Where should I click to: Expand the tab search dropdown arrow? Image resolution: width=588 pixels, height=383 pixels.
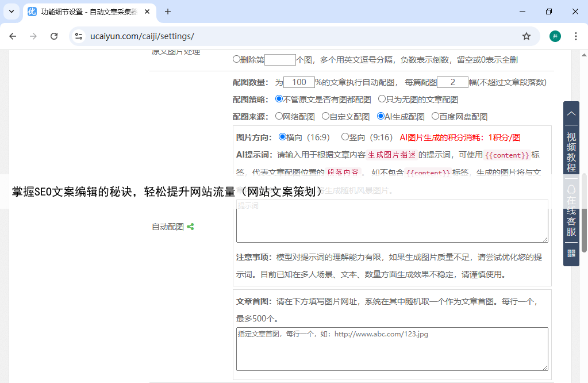(11, 12)
